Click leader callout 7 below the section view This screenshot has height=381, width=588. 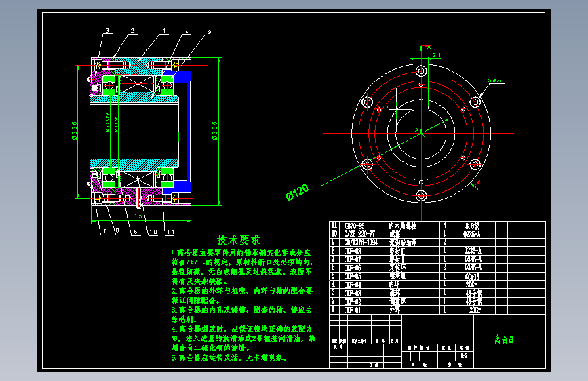104,232
